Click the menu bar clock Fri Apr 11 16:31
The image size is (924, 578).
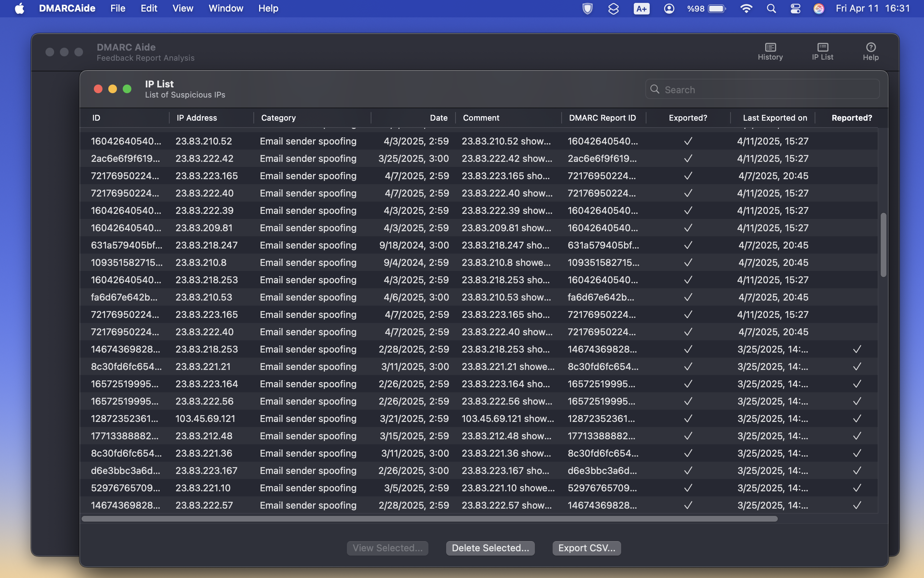click(x=873, y=8)
